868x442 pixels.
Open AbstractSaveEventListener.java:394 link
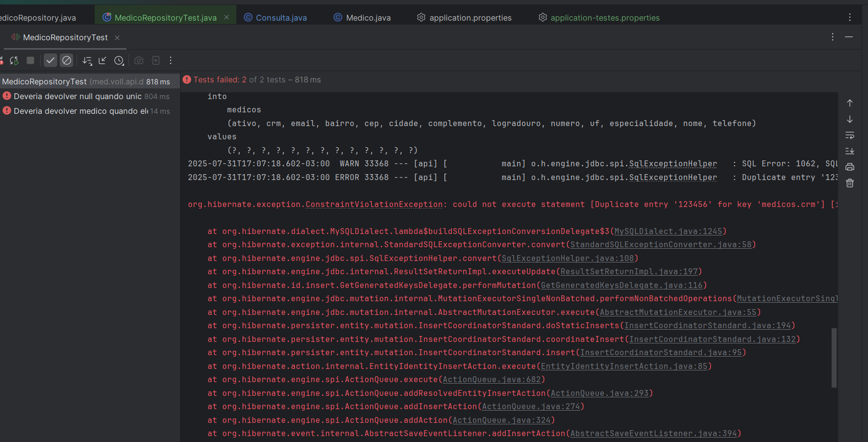click(x=654, y=433)
